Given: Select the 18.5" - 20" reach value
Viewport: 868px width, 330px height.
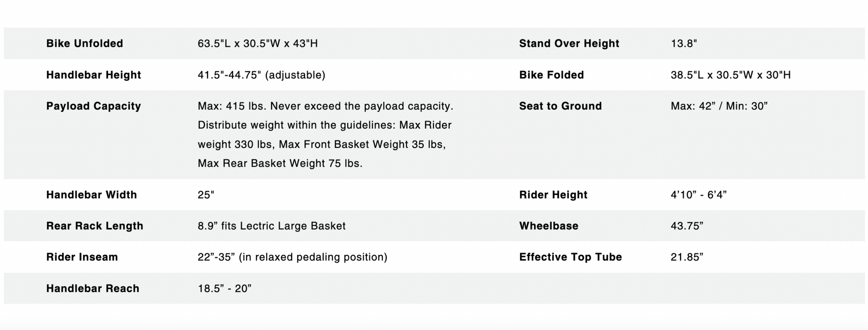Looking at the screenshot, I should 224,288.
